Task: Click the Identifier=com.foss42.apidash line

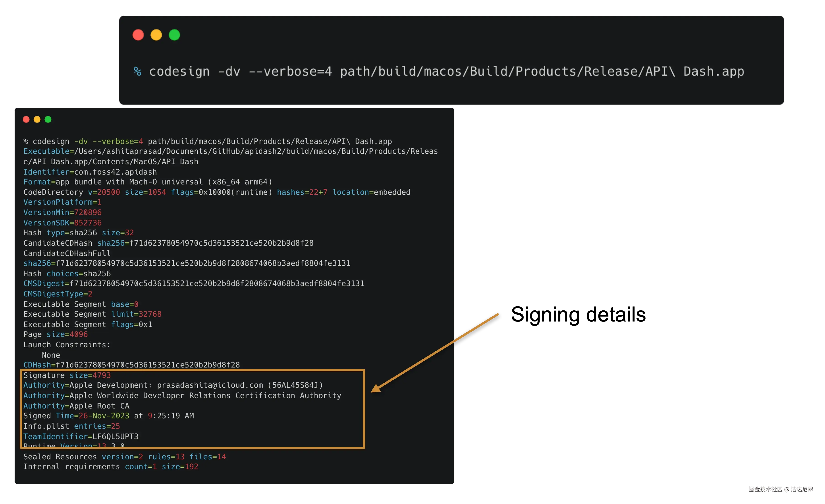Action: tap(90, 172)
